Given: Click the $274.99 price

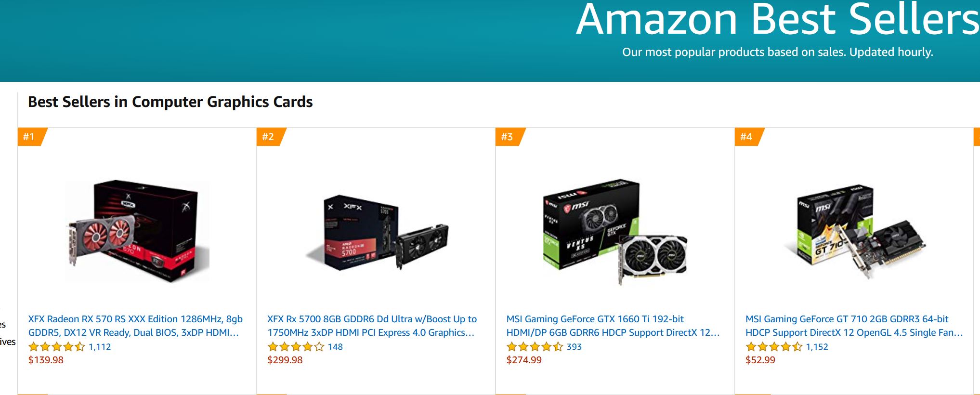Looking at the screenshot, I should (524, 360).
